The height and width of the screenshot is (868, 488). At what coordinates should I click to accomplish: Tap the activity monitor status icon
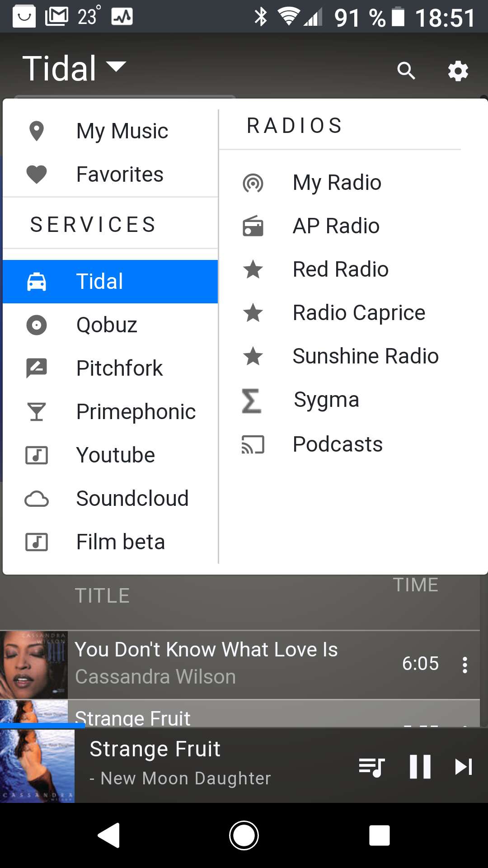click(122, 17)
